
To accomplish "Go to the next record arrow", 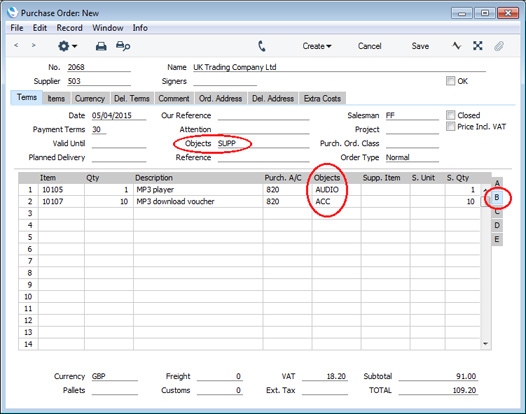I will 33,45.
